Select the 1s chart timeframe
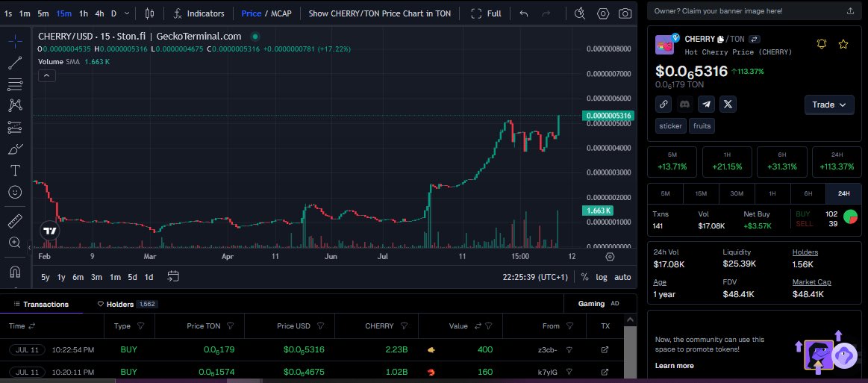 pos(8,13)
